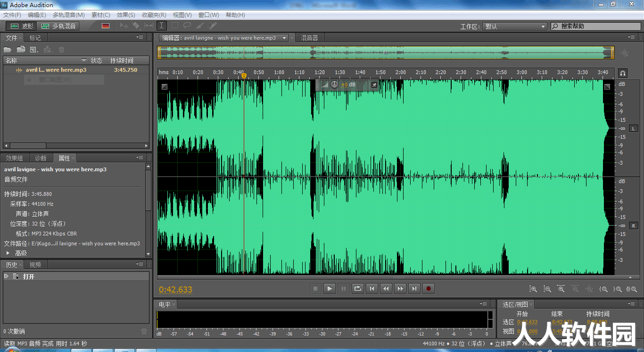Switch to the 混音器 mixer tab

pyautogui.click(x=310, y=38)
